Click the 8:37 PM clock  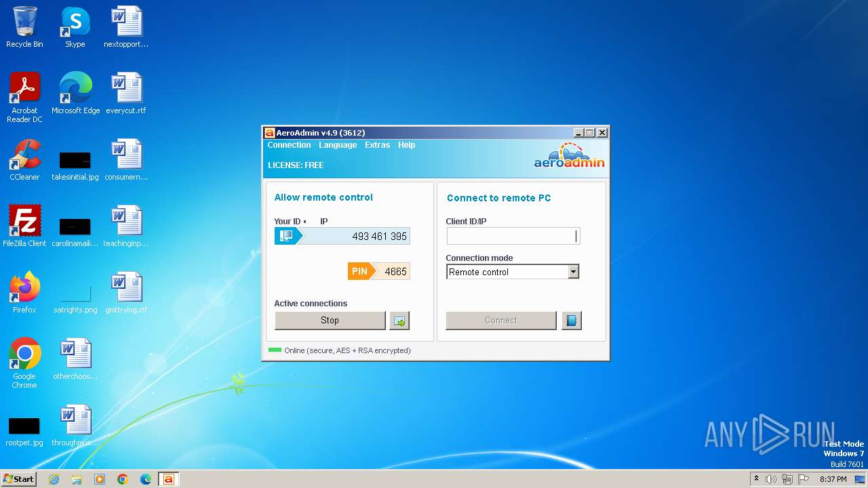833,479
